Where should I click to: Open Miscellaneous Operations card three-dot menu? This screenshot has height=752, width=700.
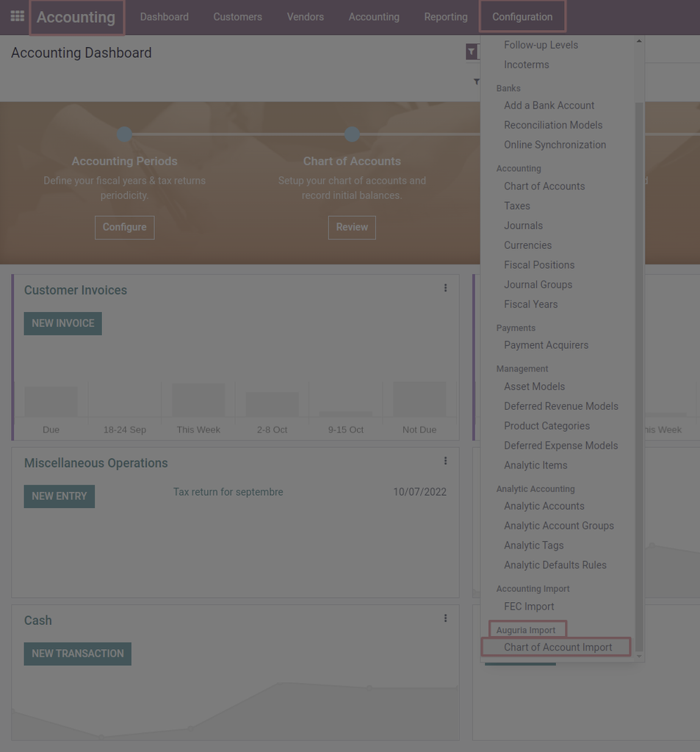coord(445,461)
